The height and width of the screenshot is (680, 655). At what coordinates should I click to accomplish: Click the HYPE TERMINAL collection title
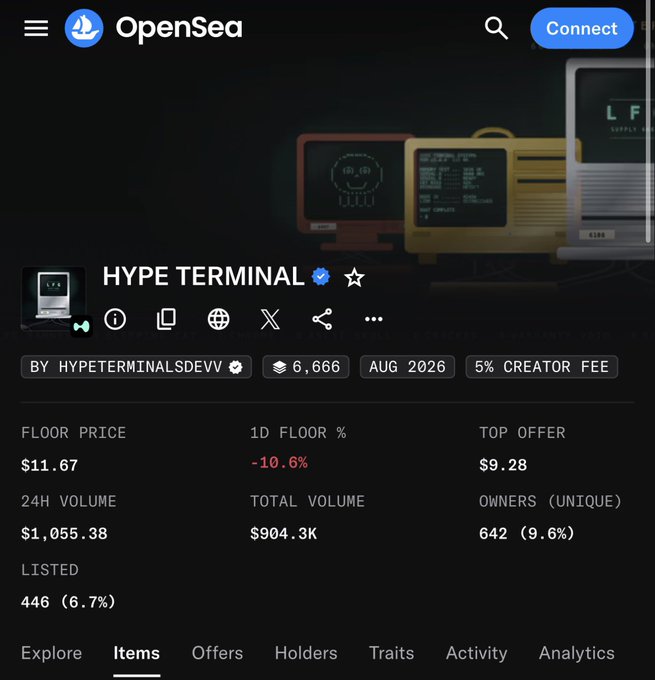203,276
